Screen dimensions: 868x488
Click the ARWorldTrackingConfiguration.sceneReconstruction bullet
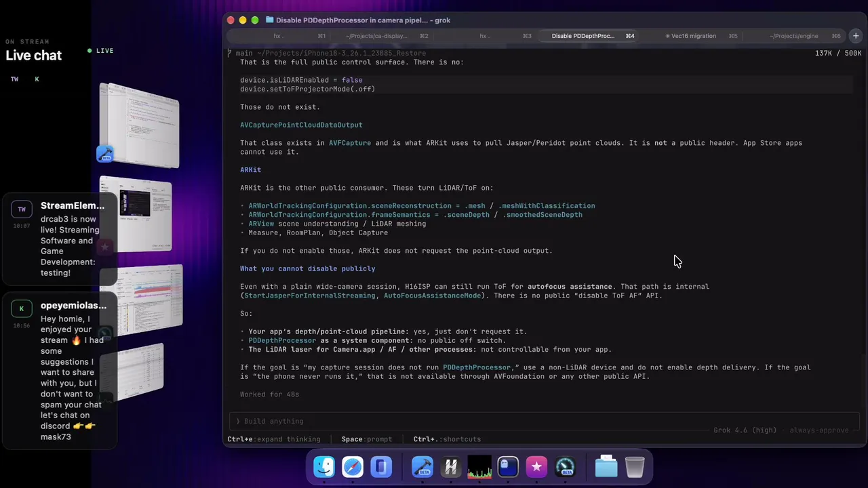point(418,206)
